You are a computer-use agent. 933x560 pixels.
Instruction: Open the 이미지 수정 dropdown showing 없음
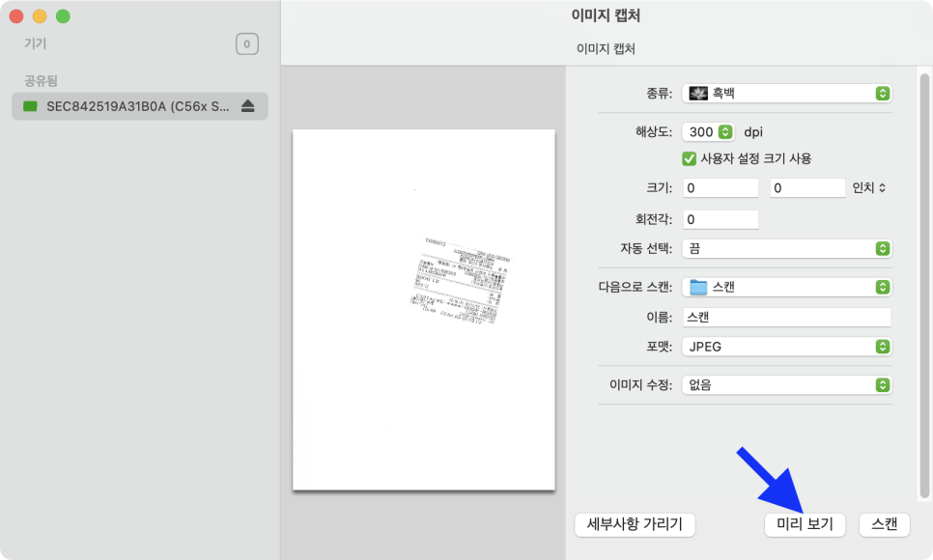coord(786,384)
